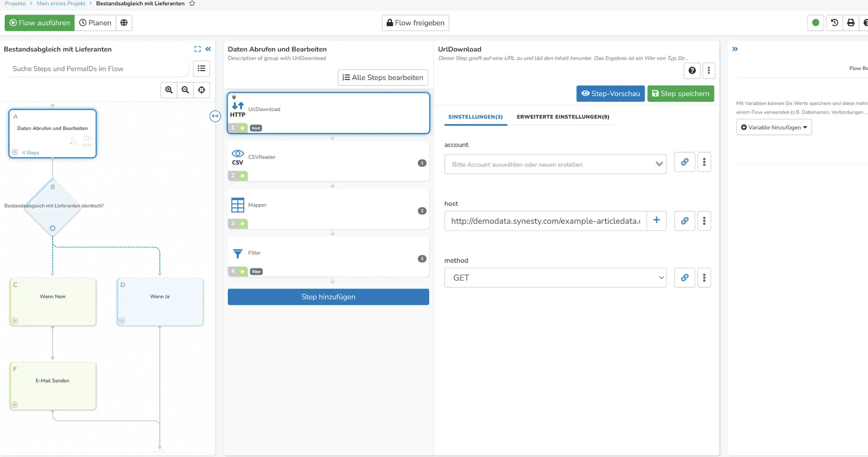Image resolution: width=868 pixels, height=457 pixels.
Task: Click Alle Steps bearbeiten
Action: (x=383, y=77)
